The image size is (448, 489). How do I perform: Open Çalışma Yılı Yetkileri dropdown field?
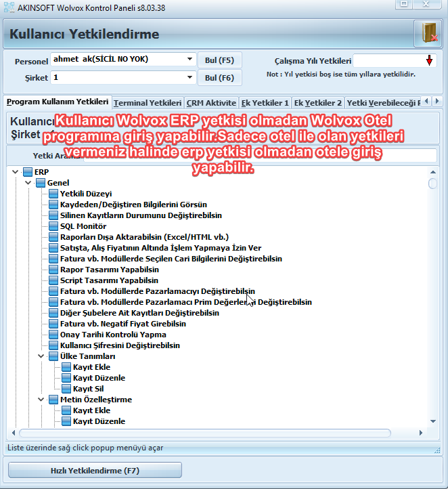395,60
